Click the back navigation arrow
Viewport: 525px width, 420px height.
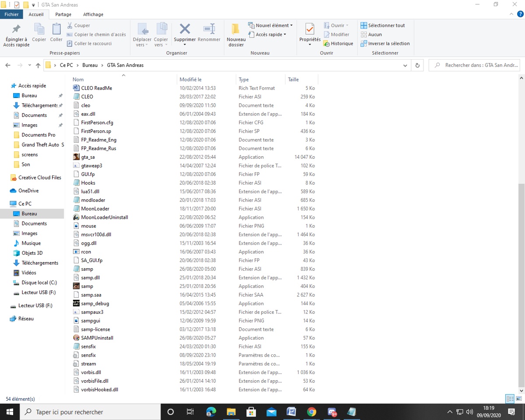click(x=8, y=65)
